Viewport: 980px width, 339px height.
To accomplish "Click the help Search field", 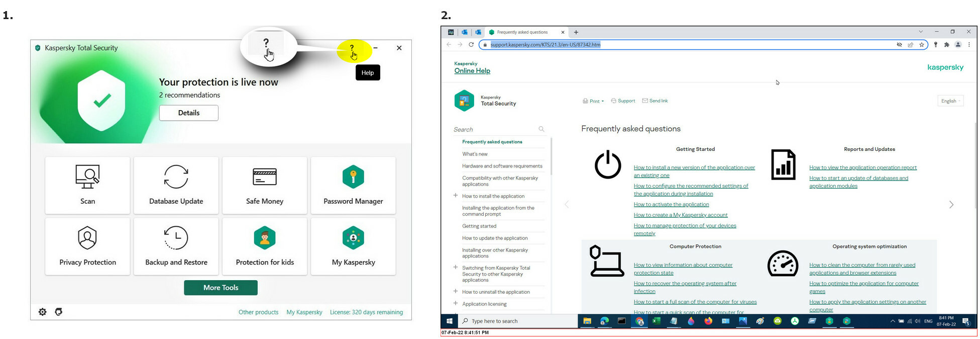I will (495, 129).
